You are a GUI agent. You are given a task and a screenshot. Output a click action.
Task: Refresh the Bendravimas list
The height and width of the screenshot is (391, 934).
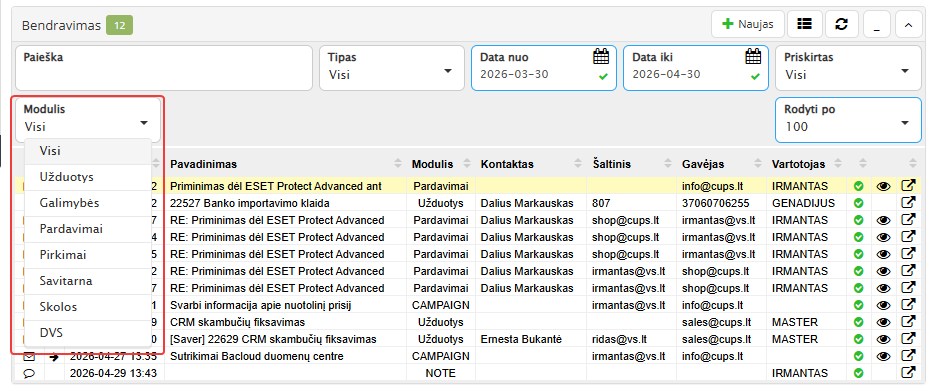[x=841, y=24]
